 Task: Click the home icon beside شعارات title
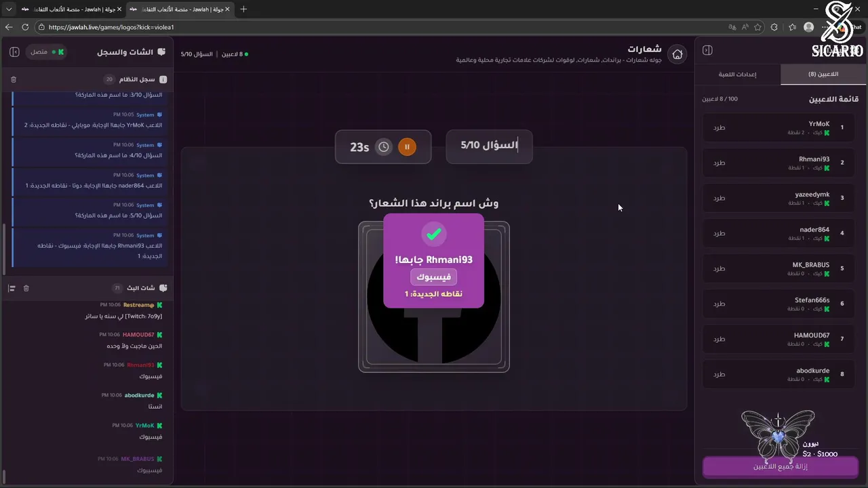coord(677,54)
